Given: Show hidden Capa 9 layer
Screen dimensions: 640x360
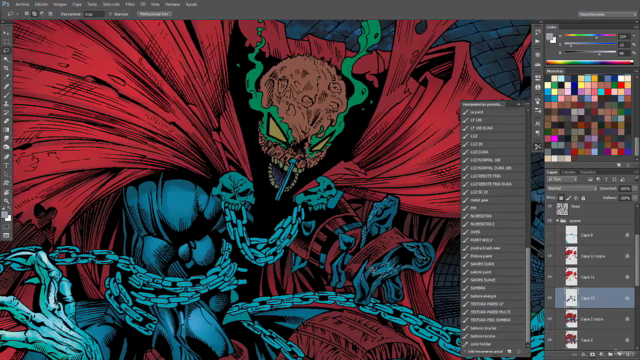Looking at the screenshot, I should click(x=550, y=235).
